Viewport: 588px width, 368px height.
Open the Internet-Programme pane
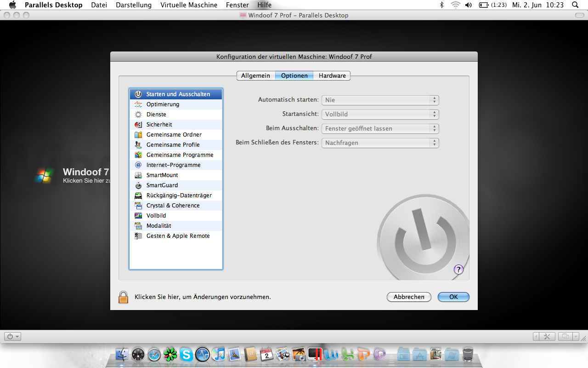pos(176,165)
